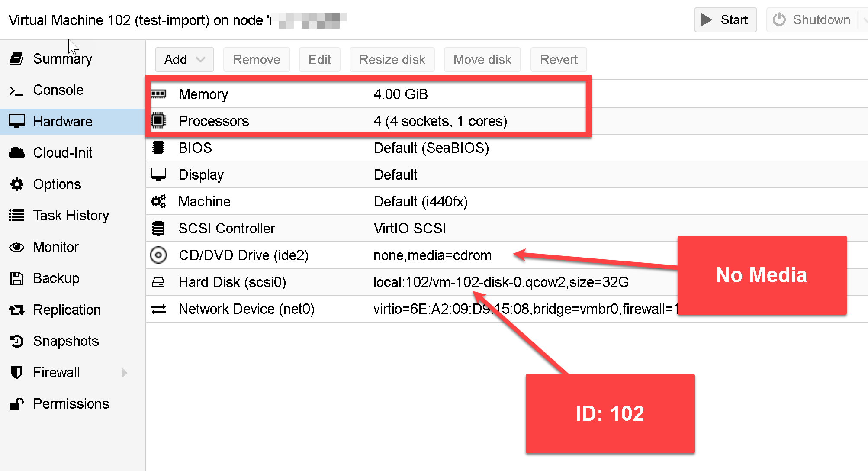Click the Options gear icon in sidebar
Viewport: 868px width, 471px height.
16,184
